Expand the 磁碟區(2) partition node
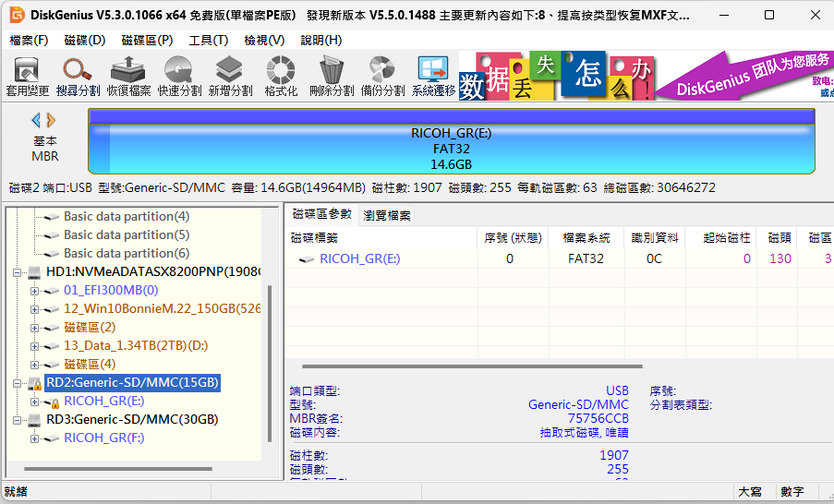Viewport: 834px width, 504px height. point(34,328)
